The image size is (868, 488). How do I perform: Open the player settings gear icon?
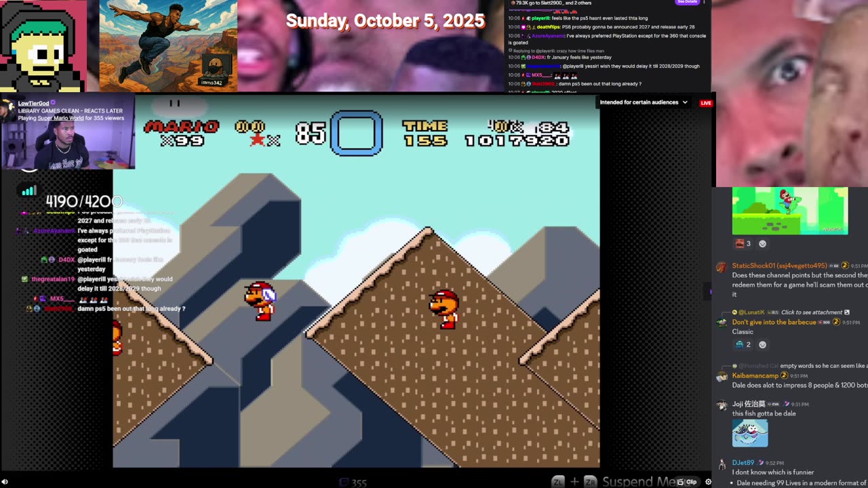[709, 482]
